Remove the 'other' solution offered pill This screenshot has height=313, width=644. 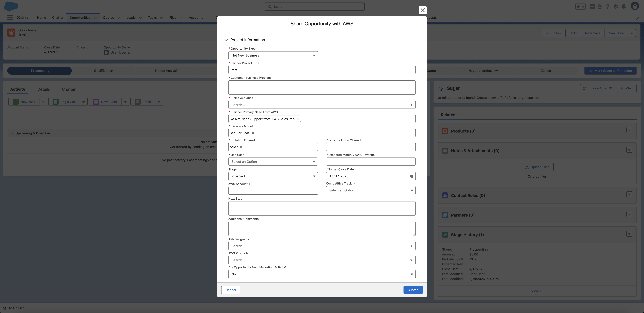click(x=241, y=147)
